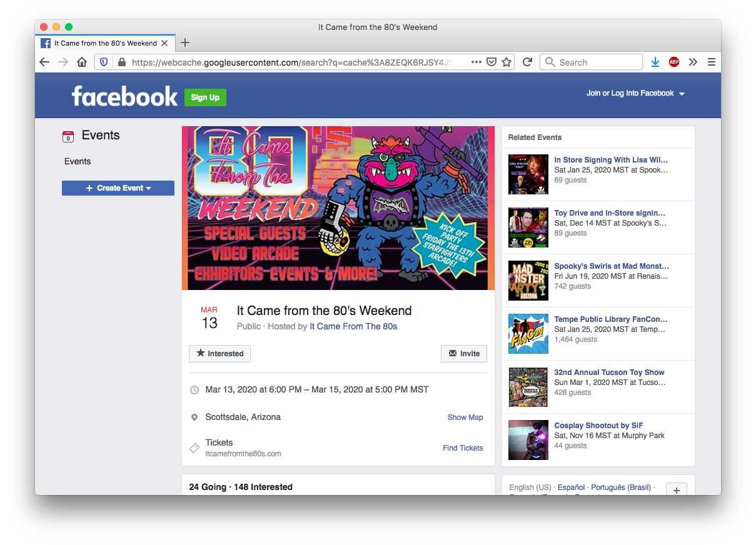Open 'Toy Drive and In-Store signin…' event
756x545 pixels.
click(610, 213)
